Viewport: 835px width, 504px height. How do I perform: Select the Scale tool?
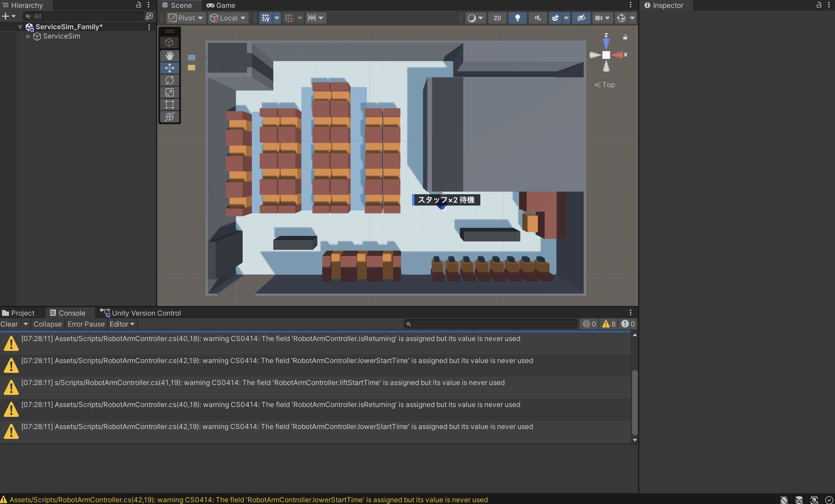point(169,92)
